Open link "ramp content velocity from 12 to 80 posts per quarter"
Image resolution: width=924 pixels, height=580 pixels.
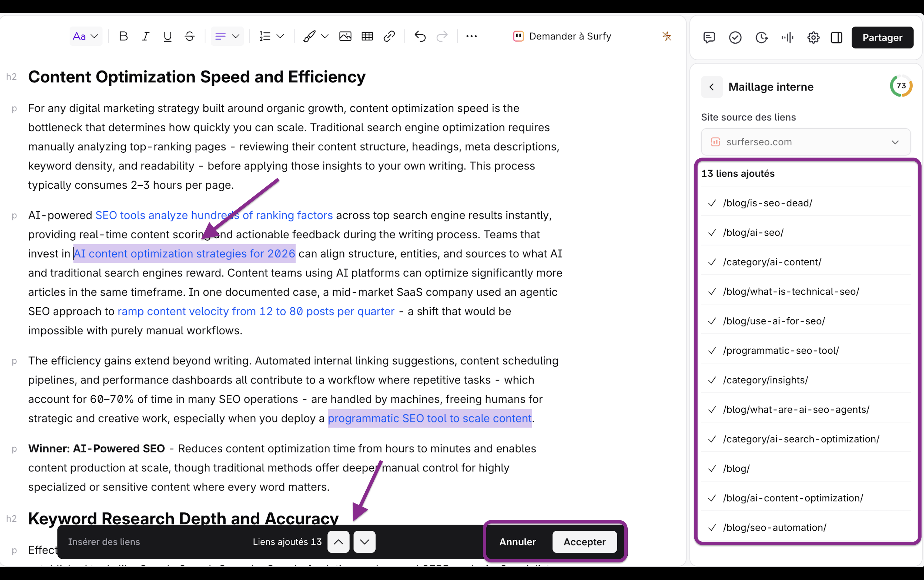(256, 311)
